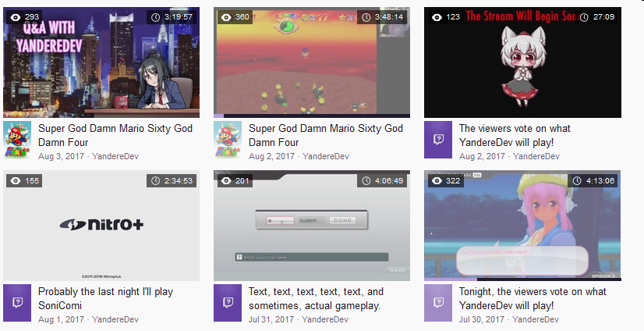644x331 pixels.
Task: Click the 'Aug 1, 2017' date text
Action: 61,319
